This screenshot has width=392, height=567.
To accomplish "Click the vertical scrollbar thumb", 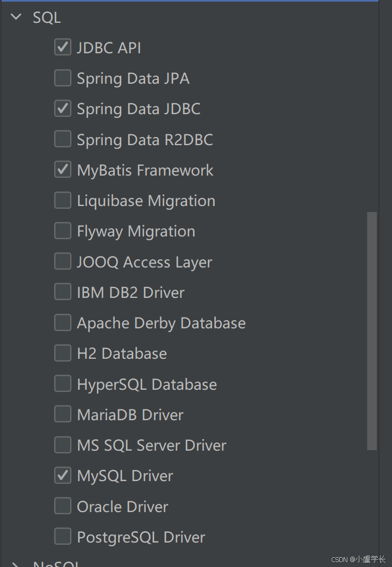I will [x=372, y=331].
